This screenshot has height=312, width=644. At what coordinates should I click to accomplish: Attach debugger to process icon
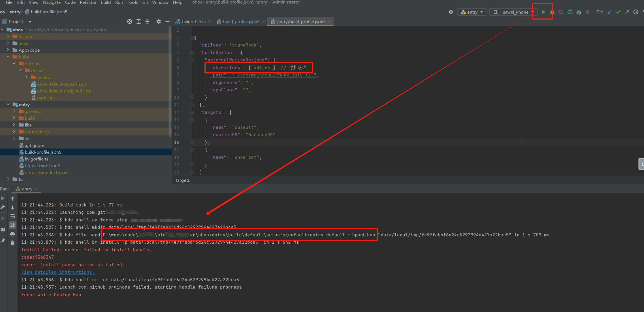(x=579, y=12)
